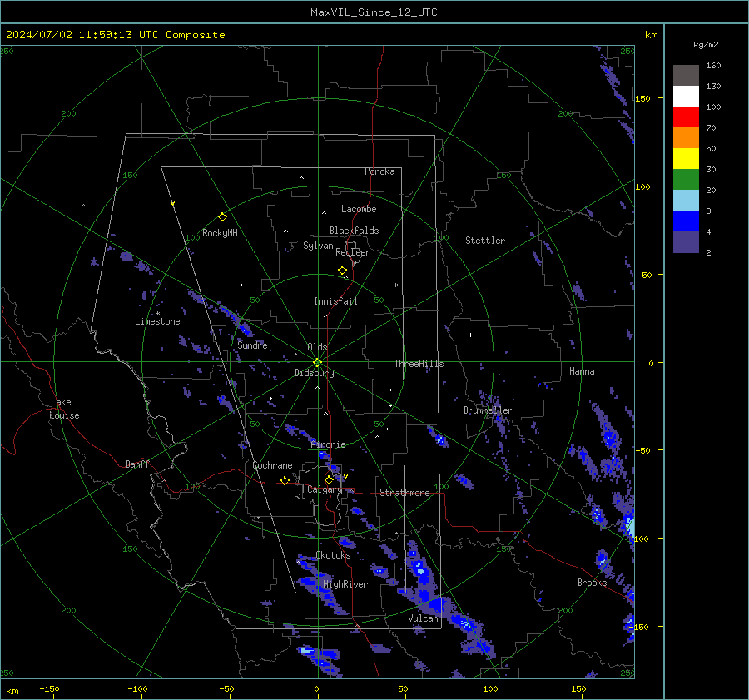Viewport: 749px width, 700px height.
Task: Click the Blackfalds map label
Action: pos(354,231)
